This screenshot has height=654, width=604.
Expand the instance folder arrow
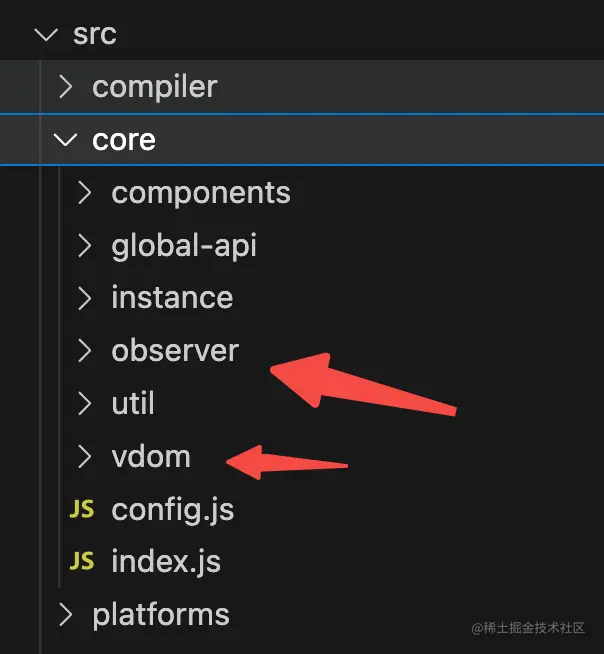coord(85,298)
